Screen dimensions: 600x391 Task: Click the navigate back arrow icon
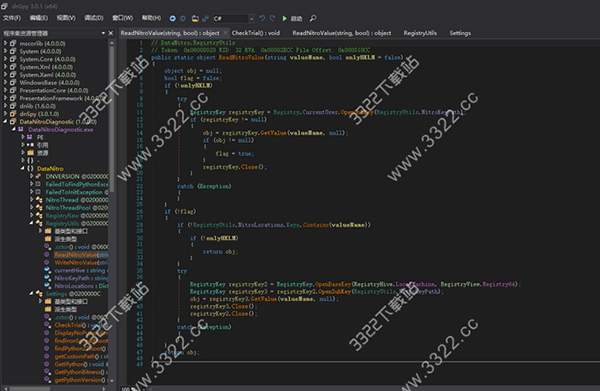click(173, 18)
